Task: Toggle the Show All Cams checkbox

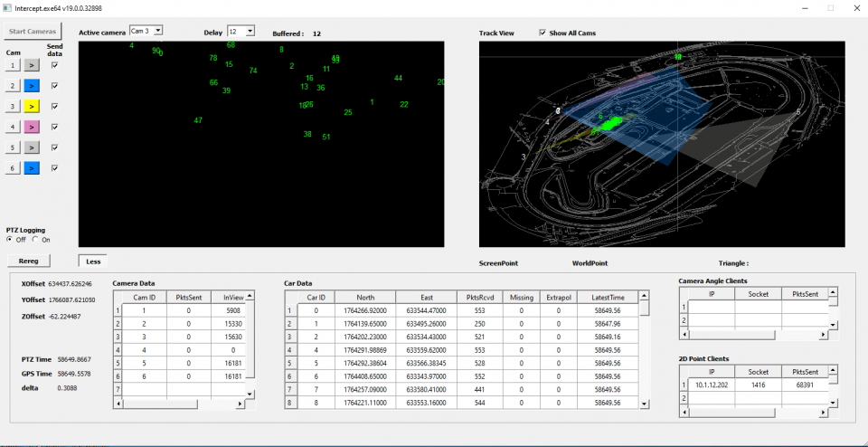Action: (x=542, y=33)
